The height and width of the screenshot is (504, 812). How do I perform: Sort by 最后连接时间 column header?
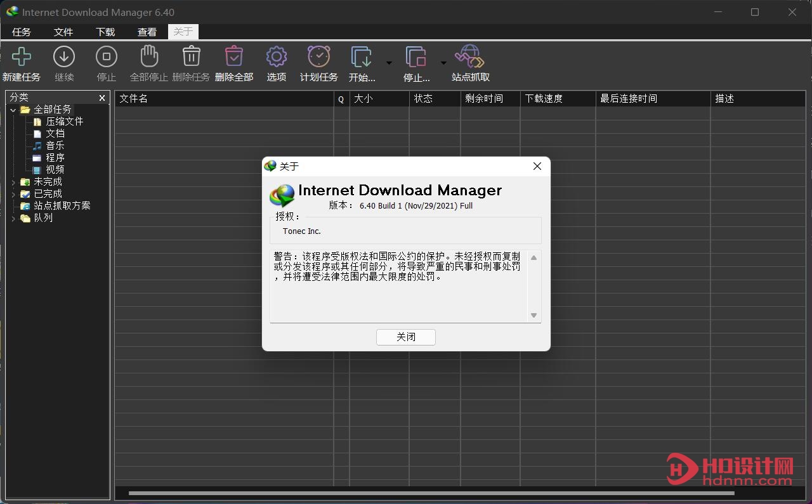653,99
